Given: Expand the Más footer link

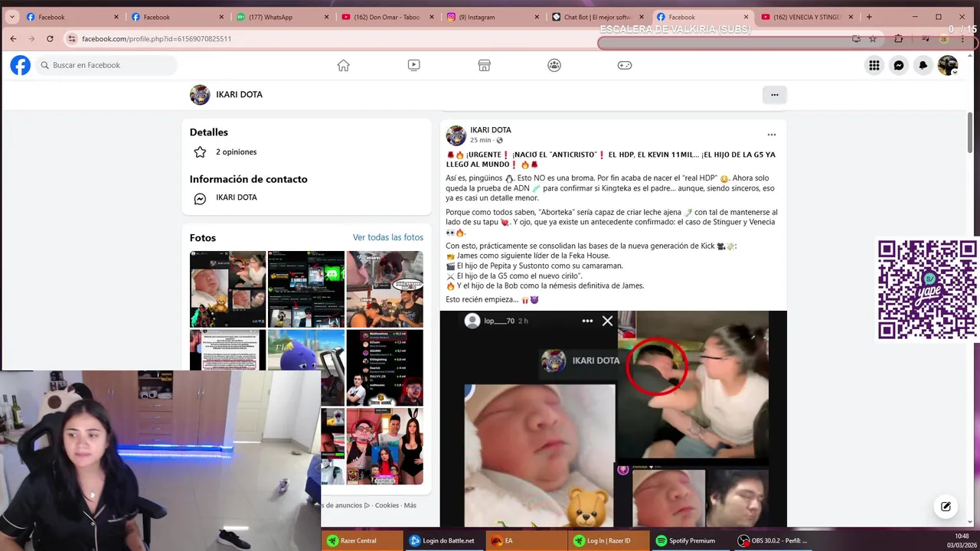Looking at the screenshot, I should (410, 505).
